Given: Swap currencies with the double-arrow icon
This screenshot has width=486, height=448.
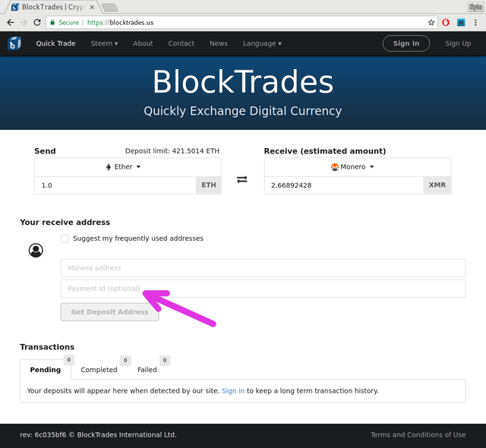Looking at the screenshot, I should point(242,179).
